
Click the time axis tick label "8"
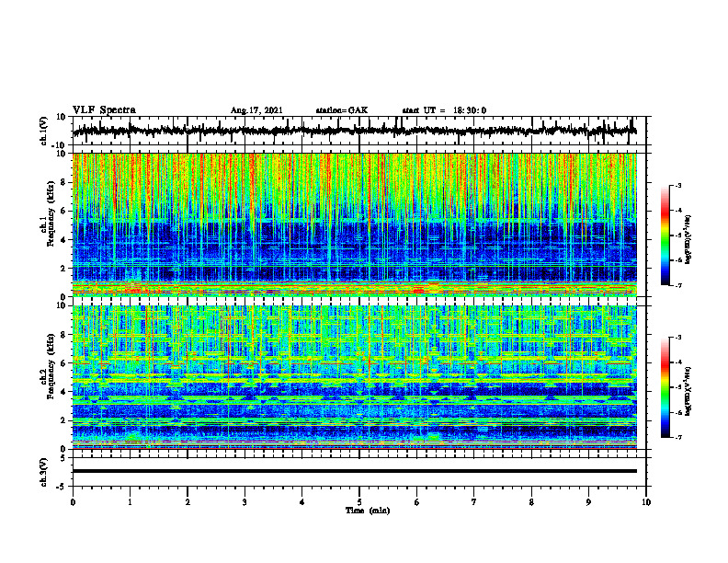click(531, 502)
